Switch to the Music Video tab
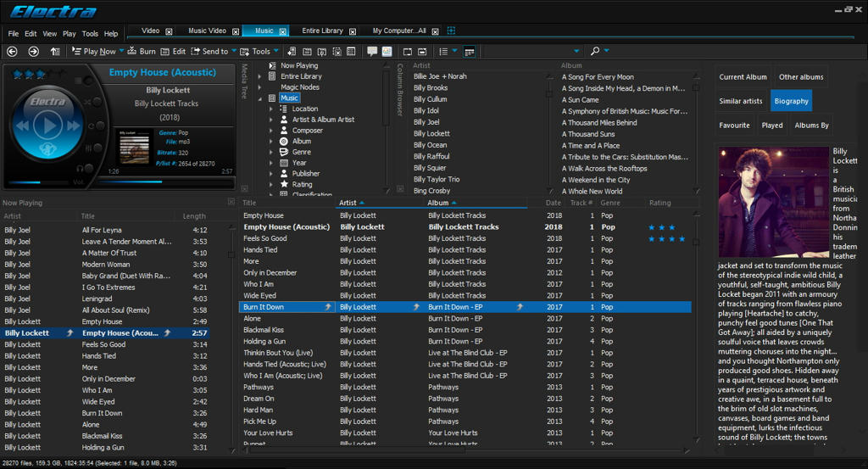Viewport: 868px width, 469px height. [x=207, y=31]
